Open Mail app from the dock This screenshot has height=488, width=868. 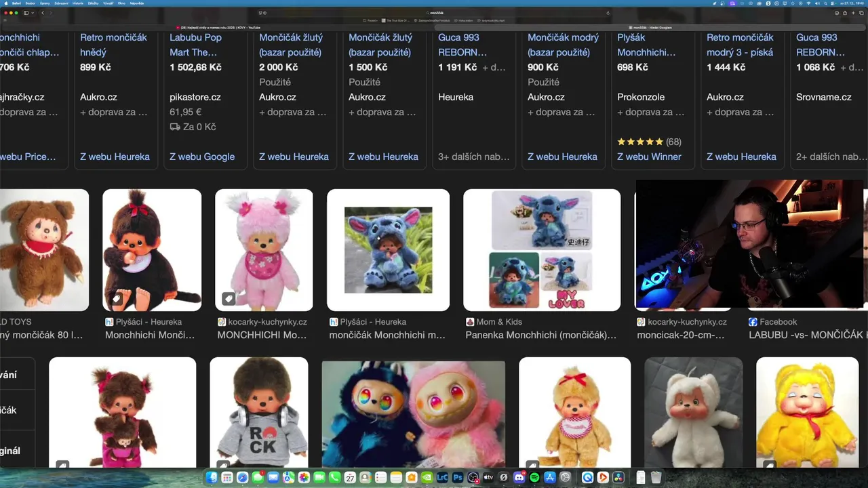[273, 478]
